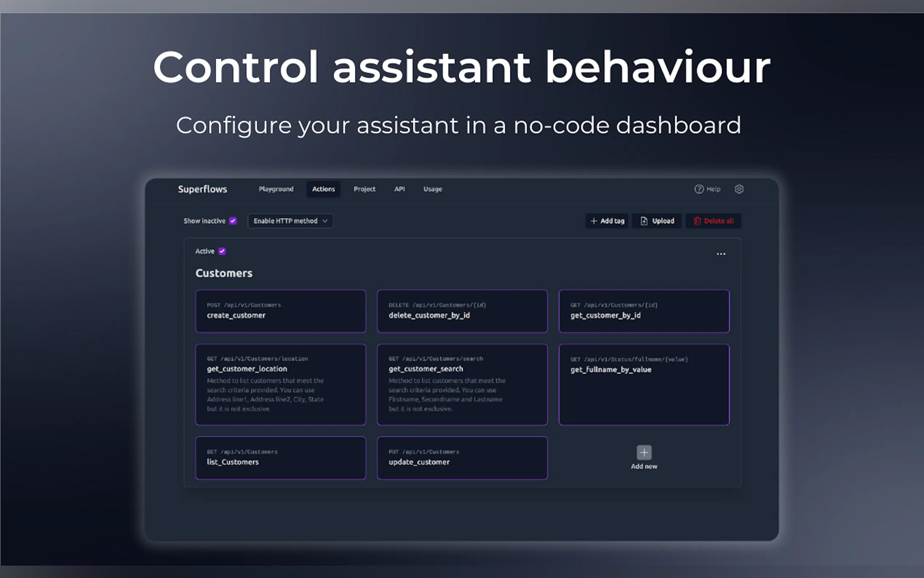Image resolution: width=924 pixels, height=578 pixels.
Task: Click the plus icon for Add new
Action: (x=644, y=453)
